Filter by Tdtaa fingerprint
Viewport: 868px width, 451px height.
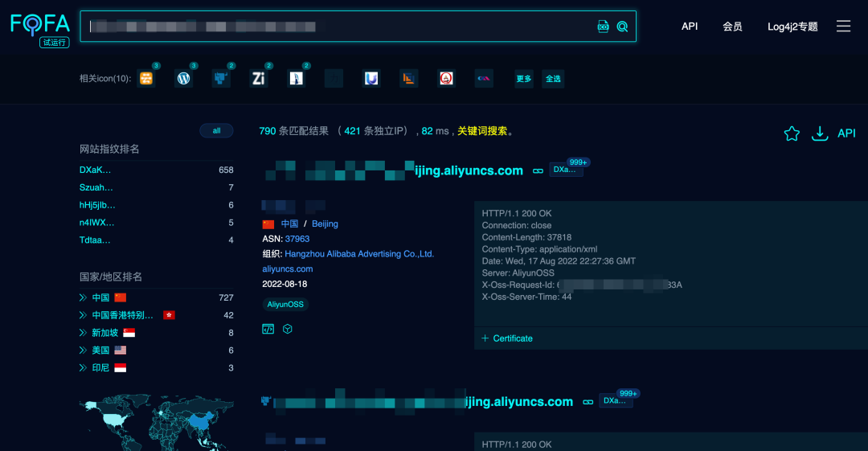[x=95, y=240]
